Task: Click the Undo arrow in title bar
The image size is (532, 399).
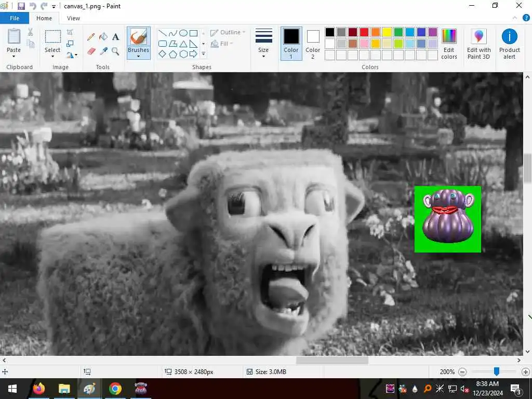Action: (x=33, y=6)
